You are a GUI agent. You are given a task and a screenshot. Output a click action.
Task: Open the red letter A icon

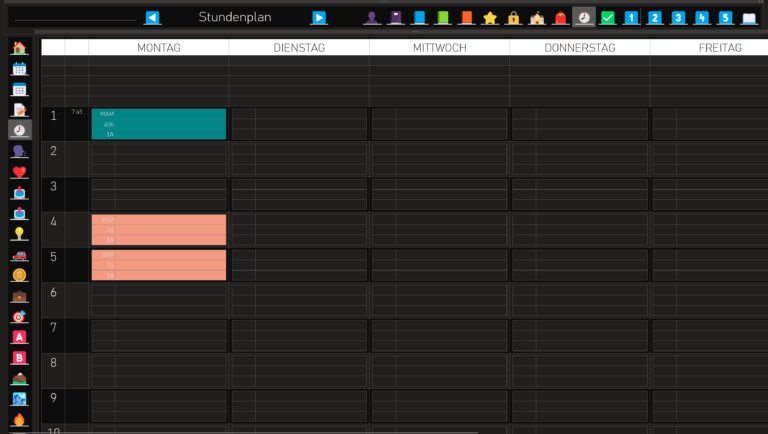[x=19, y=337]
